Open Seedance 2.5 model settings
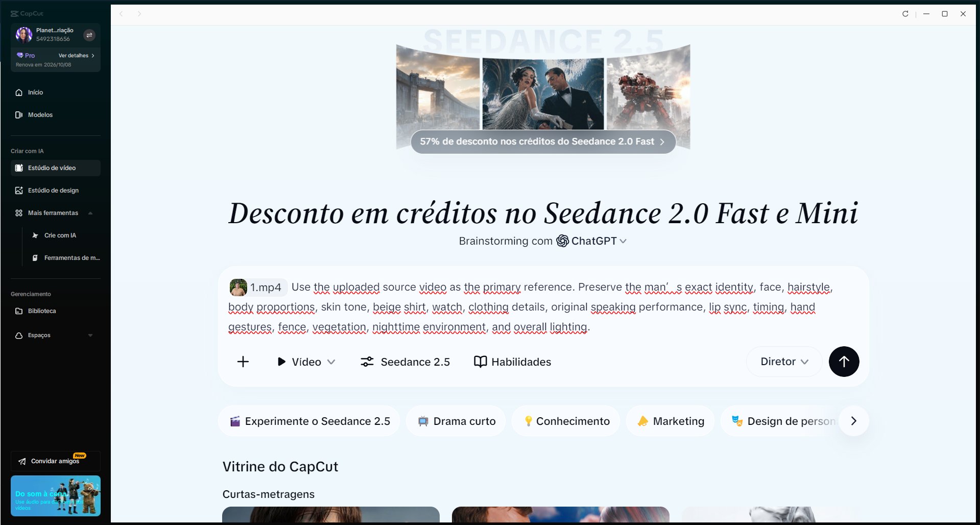The width and height of the screenshot is (980, 525). click(x=405, y=362)
